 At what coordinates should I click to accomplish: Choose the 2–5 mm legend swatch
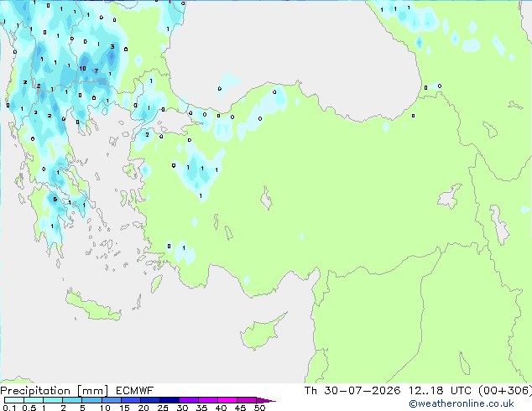click(x=72, y=400)
